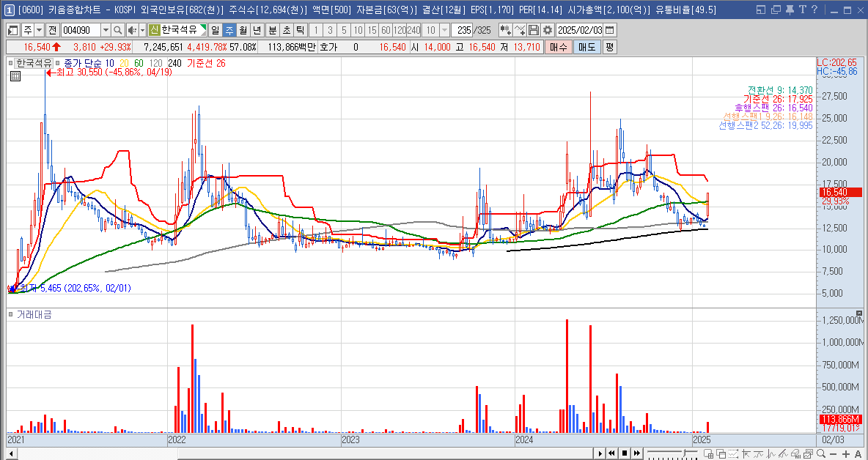868x460 pixels.
Task: Click the 235 candle count input field
Action: point(463,30)
